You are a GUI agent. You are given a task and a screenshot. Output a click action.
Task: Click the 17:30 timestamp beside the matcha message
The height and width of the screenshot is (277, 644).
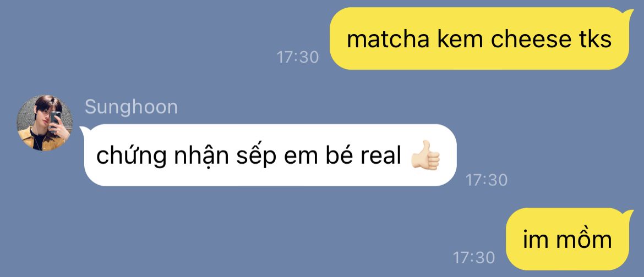[x=298, y=57]
